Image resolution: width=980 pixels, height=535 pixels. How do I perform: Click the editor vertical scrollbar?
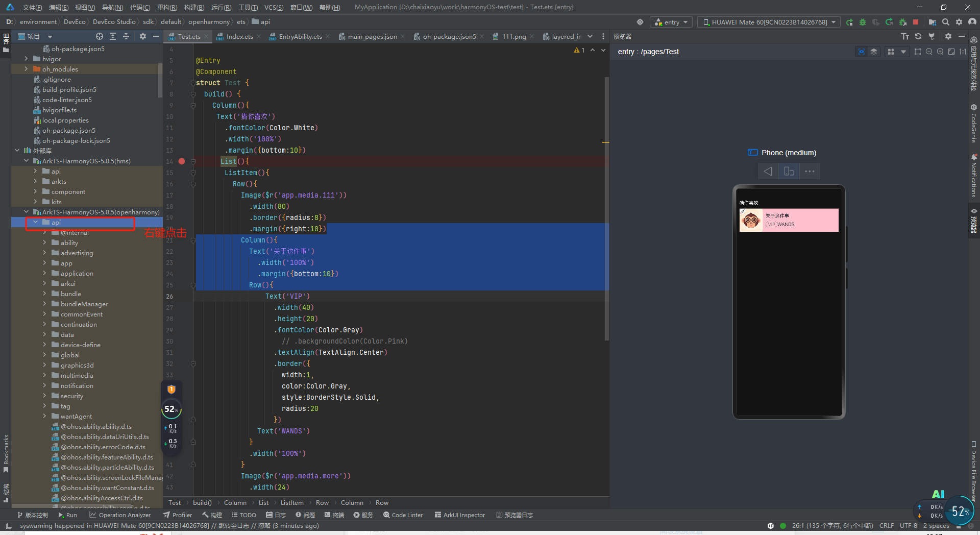click(606, 208)
